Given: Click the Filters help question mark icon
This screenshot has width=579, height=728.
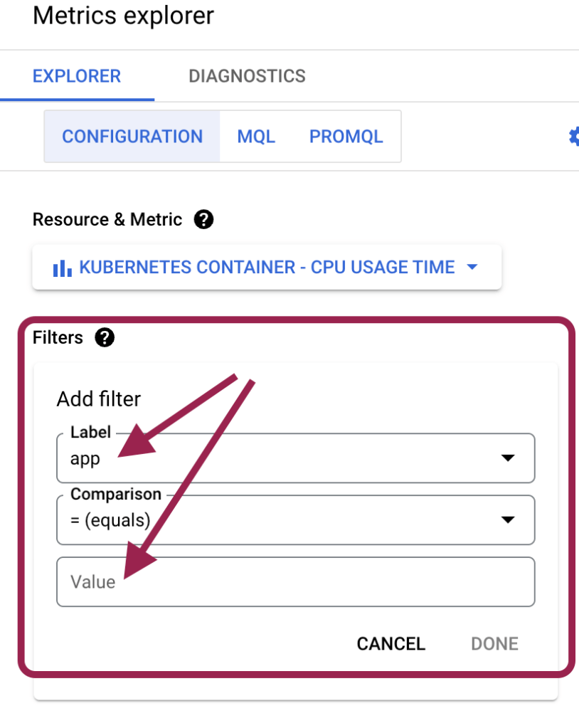Looking at the screenshot, I should (104, 337).
